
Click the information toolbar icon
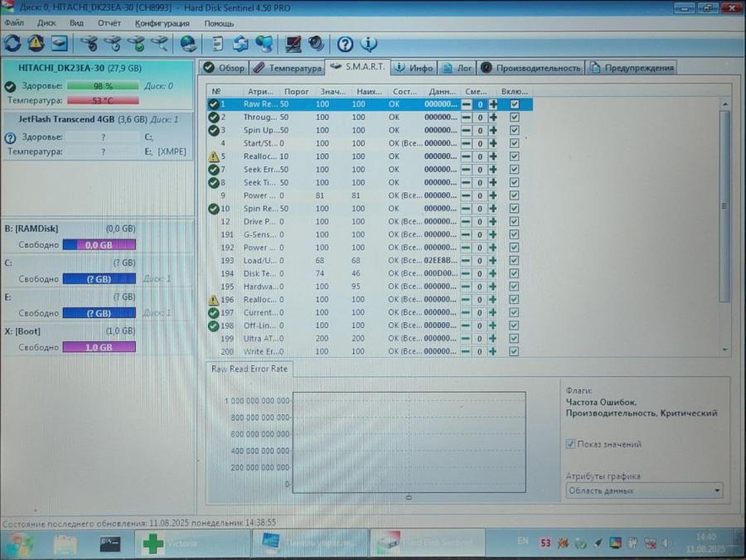(x=369, y=45)
